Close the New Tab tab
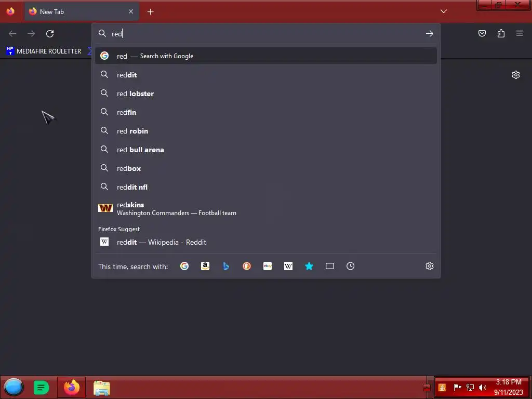Screen dimensions: 532x399 coord(131,11)
